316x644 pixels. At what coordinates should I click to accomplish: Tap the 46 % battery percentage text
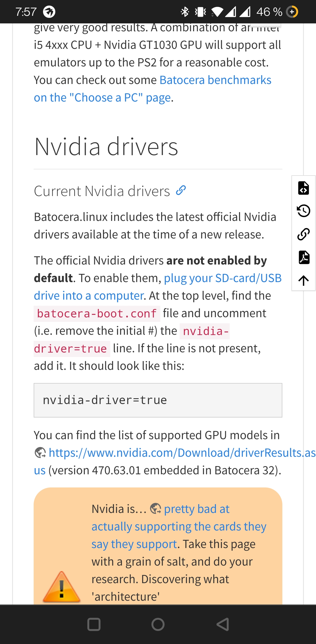[269, 12]
